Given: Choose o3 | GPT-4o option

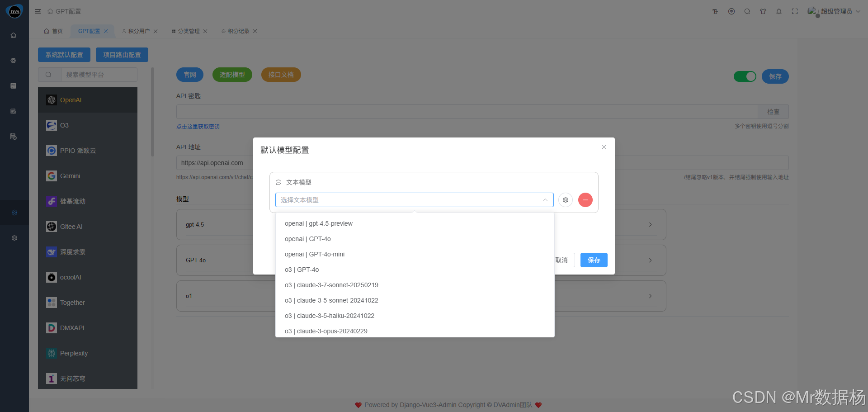Looking at the screenshot, I should pyautogui.click(x=415, y=270).
